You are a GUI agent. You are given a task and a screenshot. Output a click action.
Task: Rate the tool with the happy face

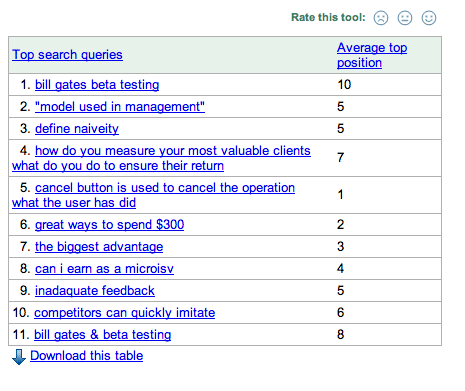[429, 18]
